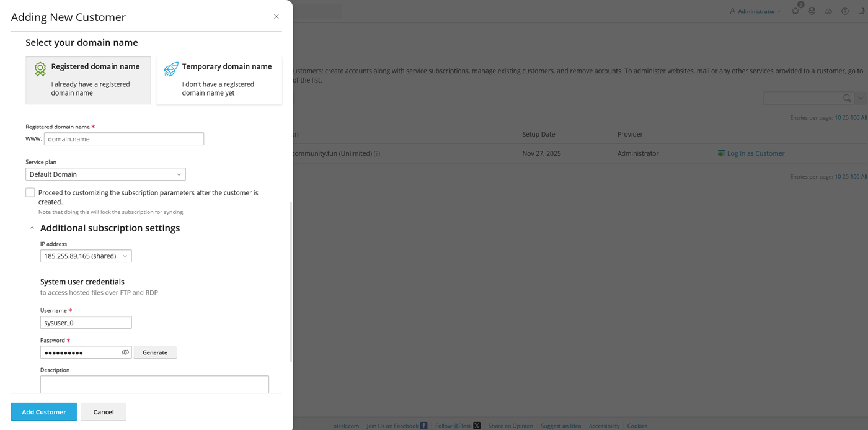
Task: Click the notifications bell icon
Action: [795, 11]
